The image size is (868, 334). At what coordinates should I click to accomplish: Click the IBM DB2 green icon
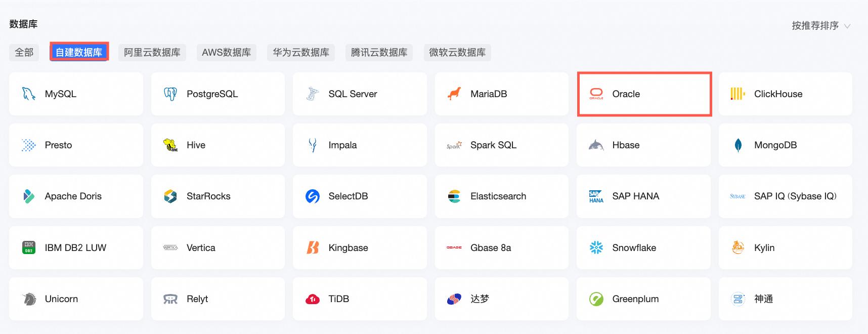point(29,247)
